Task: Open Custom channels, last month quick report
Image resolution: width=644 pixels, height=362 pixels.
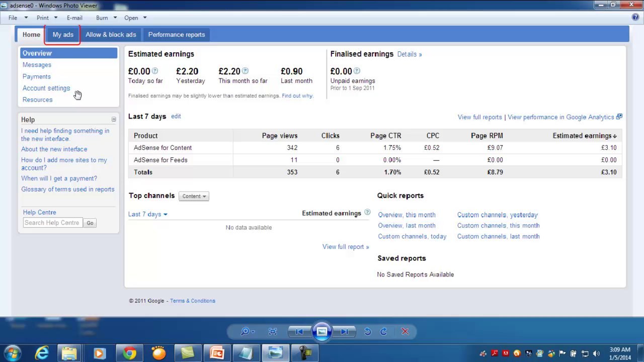Action: click(x=499, y=236)
